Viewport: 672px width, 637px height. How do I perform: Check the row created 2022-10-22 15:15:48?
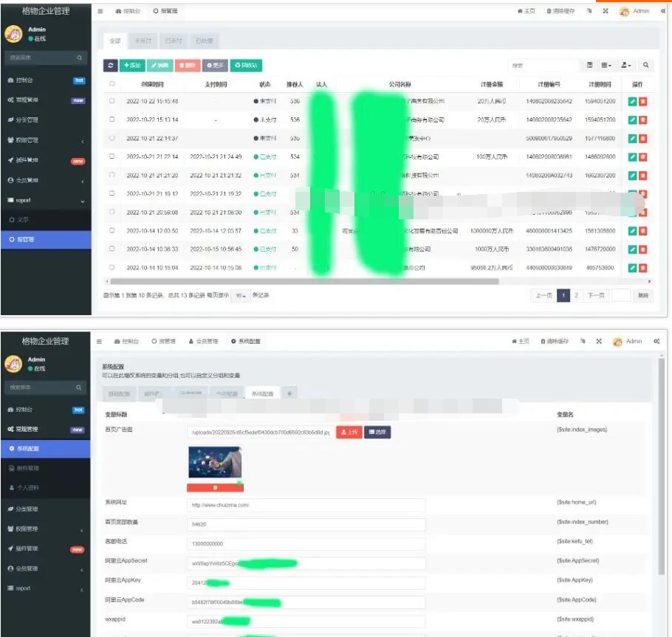click(112, 101)
